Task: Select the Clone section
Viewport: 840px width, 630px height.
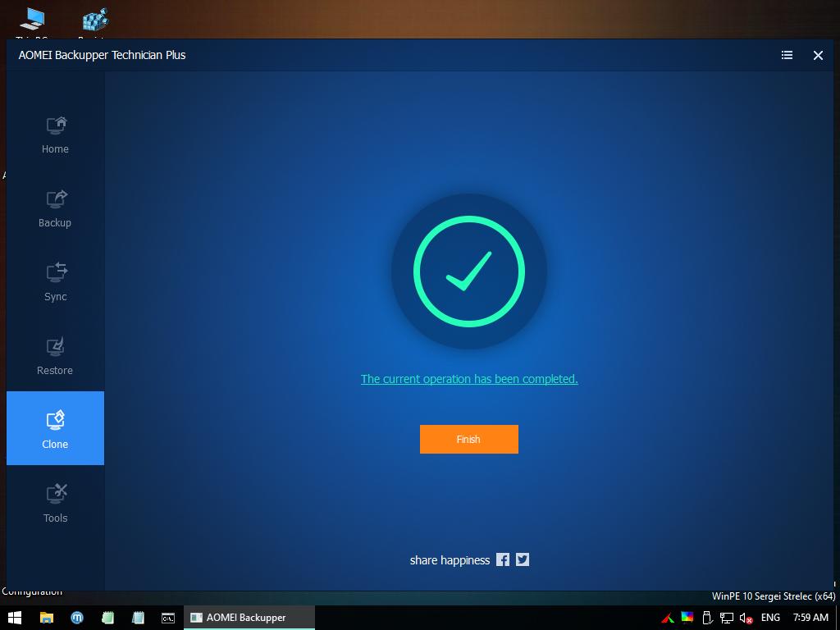Action: click(x=55, y=428)
